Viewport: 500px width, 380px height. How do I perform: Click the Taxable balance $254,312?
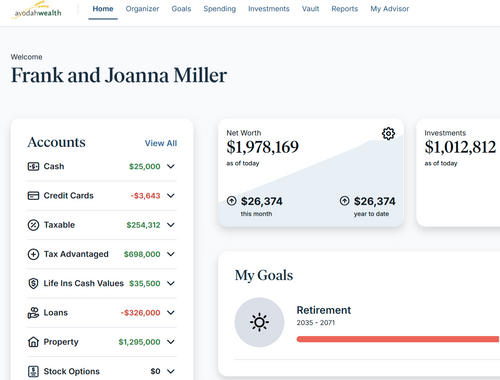point(143,225)
